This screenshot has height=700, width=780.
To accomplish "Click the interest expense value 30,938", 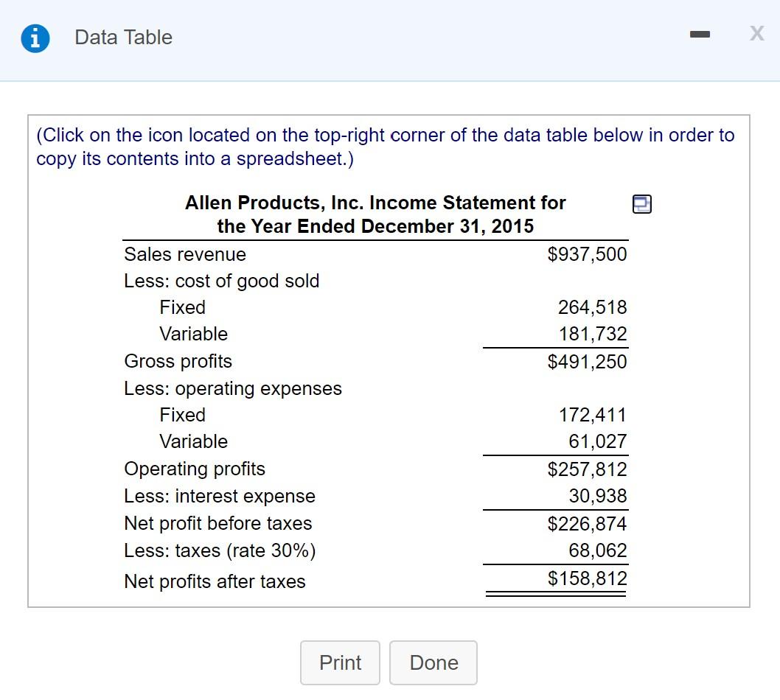I will click(598, 496).
